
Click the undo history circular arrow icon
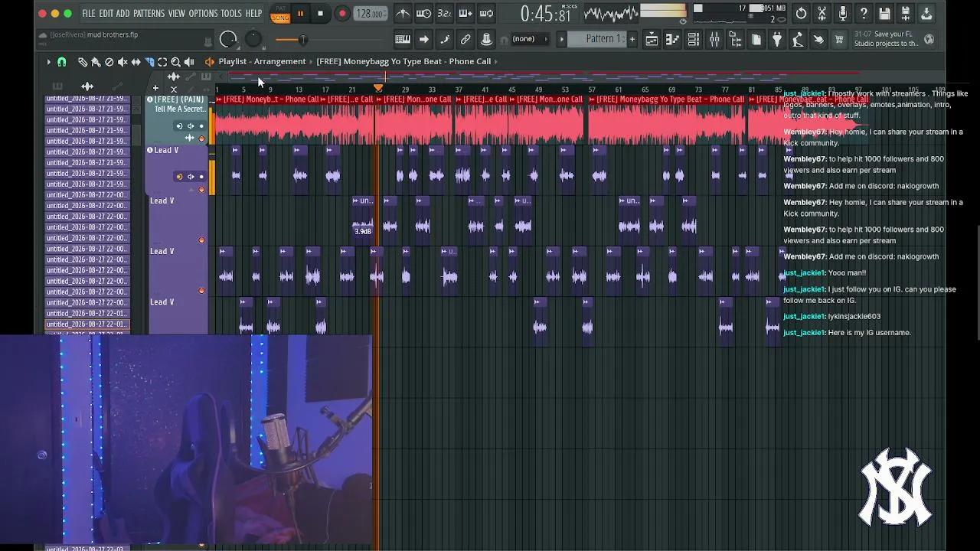pos(801,14)
